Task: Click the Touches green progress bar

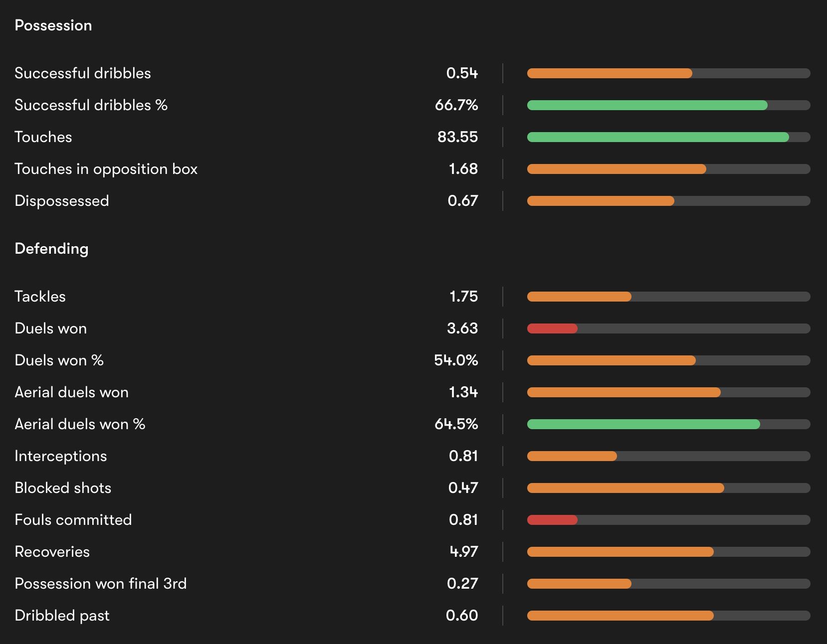Action: point(658,137)
